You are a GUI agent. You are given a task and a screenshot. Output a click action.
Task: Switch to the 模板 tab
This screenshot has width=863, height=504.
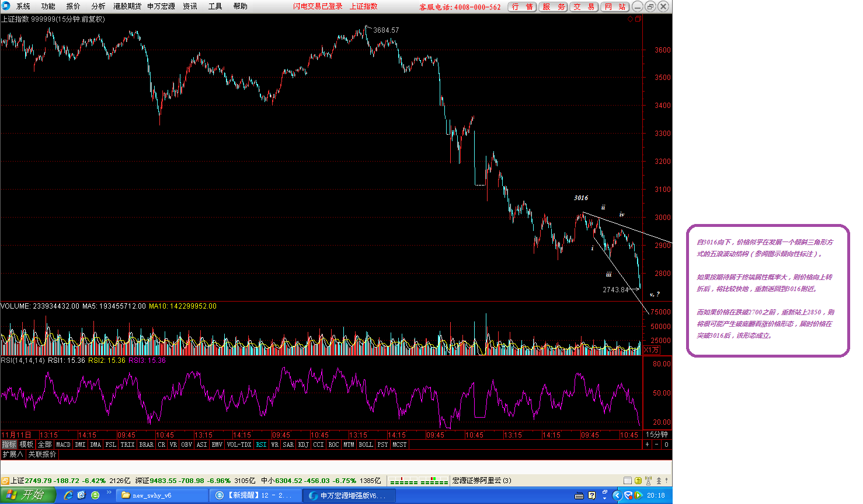26,444
